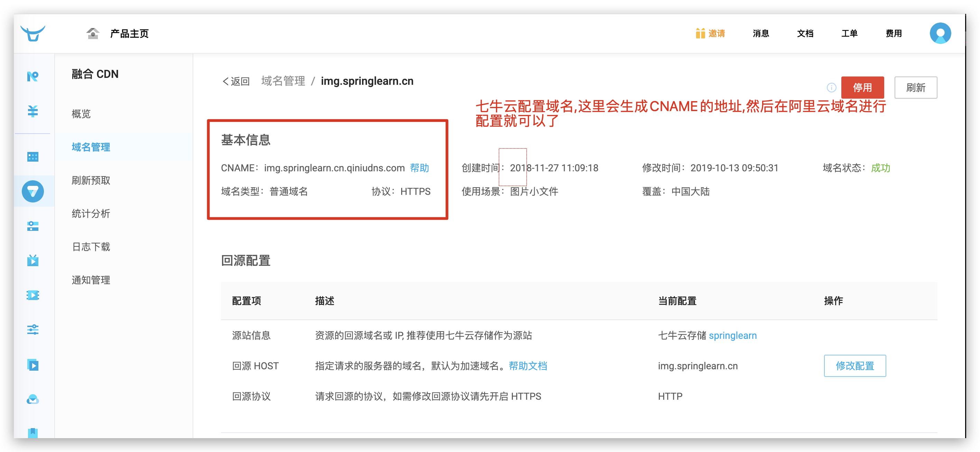The height and width of the screenshot is (452, 980).
Task: Click the Qiniu bull logo
Action: click(x=33, y=33)
